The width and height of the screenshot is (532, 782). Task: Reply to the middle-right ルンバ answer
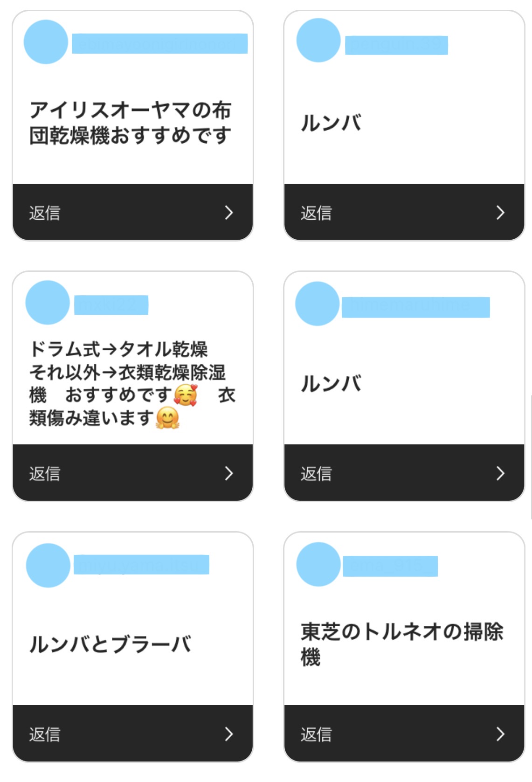coord(316,474)
